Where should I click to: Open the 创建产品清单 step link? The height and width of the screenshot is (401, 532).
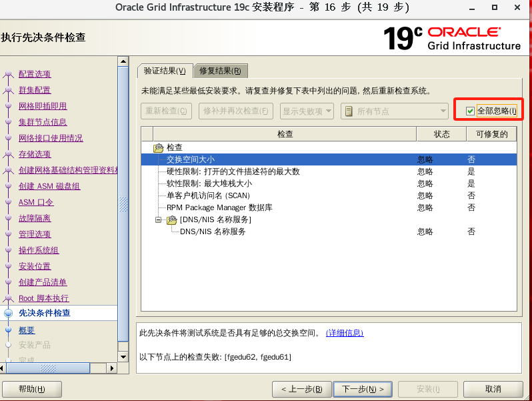tap(43, 282)
